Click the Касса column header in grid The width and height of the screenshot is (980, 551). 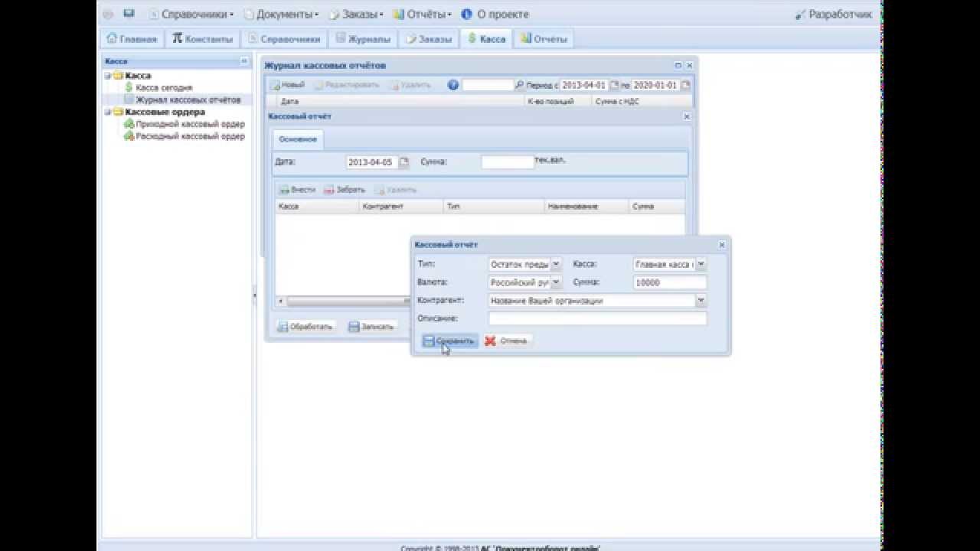(317, 207)
